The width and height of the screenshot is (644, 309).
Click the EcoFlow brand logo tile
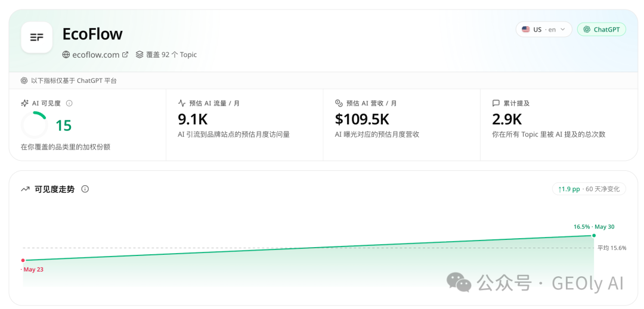point(36,38)
